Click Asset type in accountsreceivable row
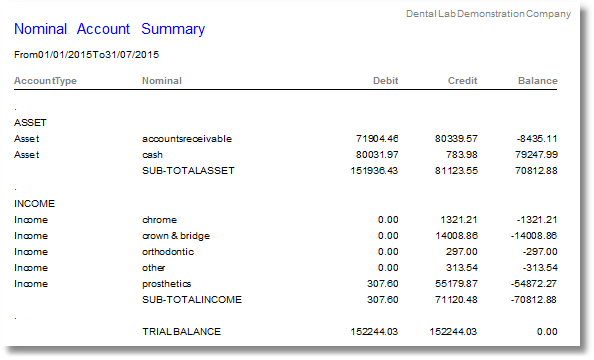This screenshot has height=360, width=594. (27, 139)
